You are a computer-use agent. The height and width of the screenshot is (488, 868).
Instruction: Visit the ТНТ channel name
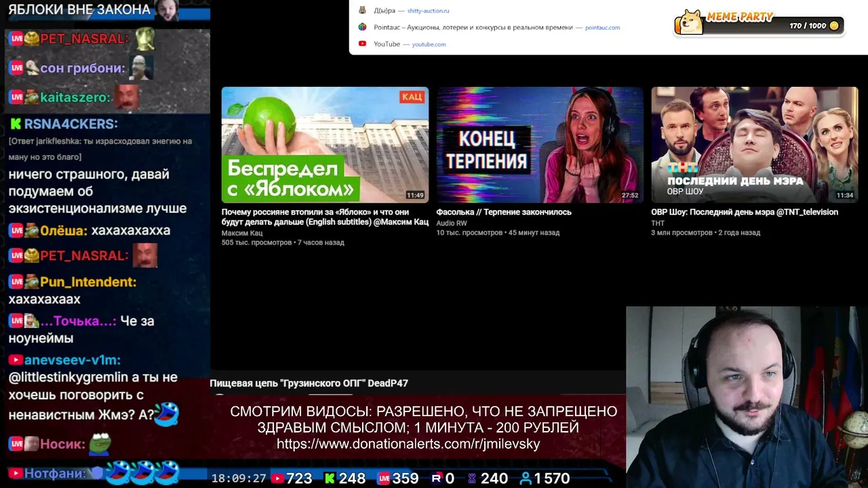click(x=658, y=223)
